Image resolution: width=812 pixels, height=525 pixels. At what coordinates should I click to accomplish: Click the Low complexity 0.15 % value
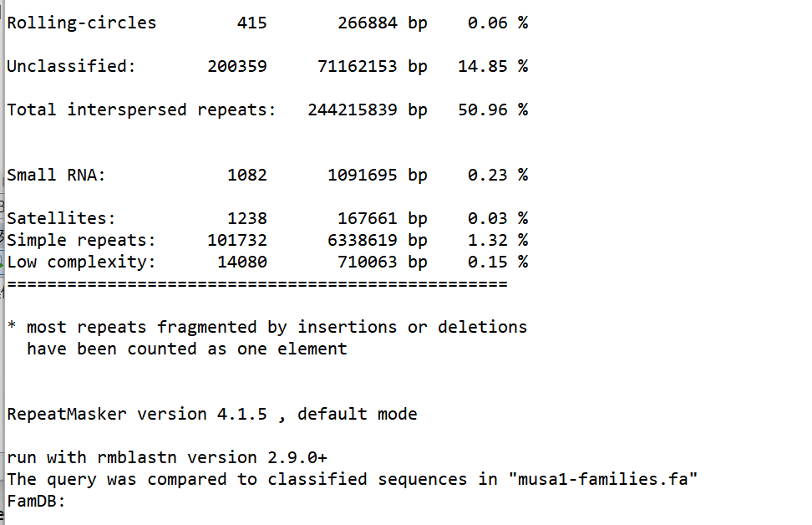coord(498,262)
